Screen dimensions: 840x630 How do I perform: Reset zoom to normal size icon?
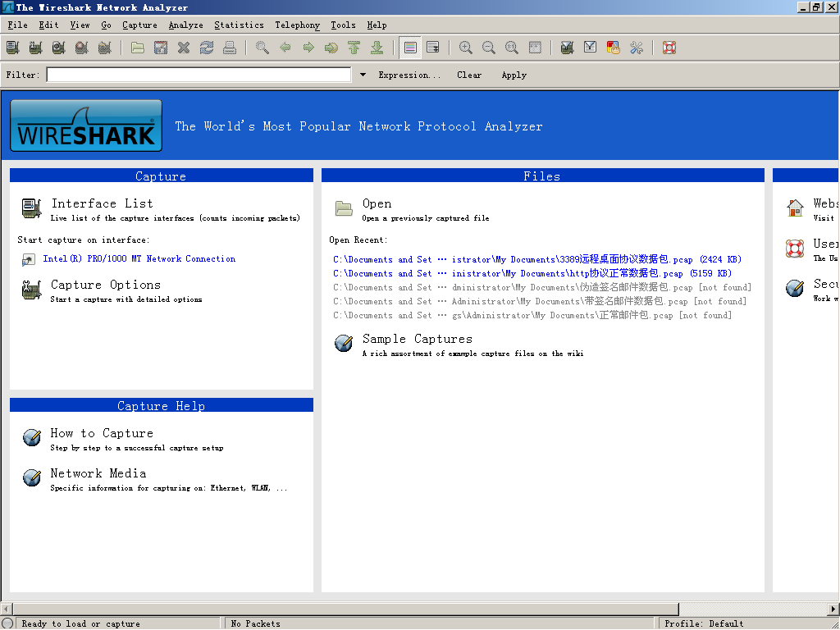point(512,48)
